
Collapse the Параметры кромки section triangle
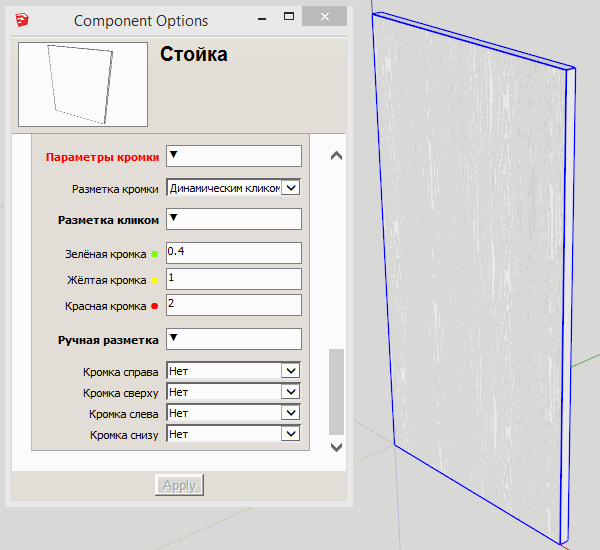tap(173, 154)
